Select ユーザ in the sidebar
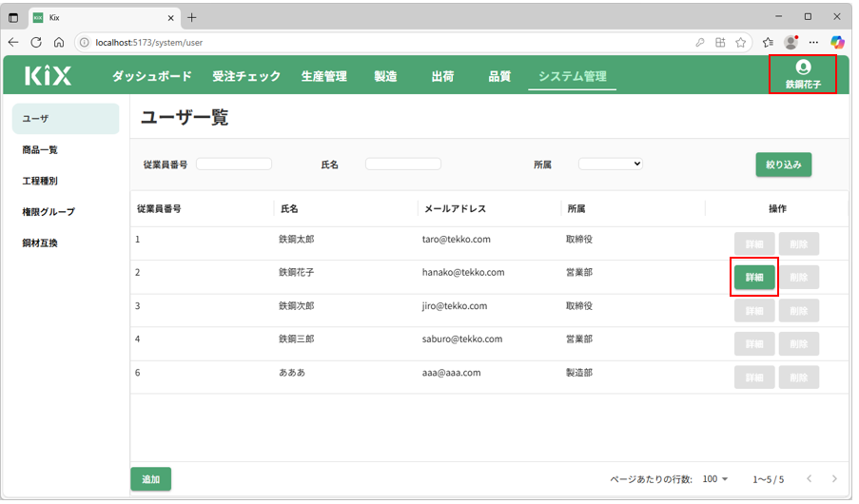This screenshot has height=504, width=859. pos(66,118)
